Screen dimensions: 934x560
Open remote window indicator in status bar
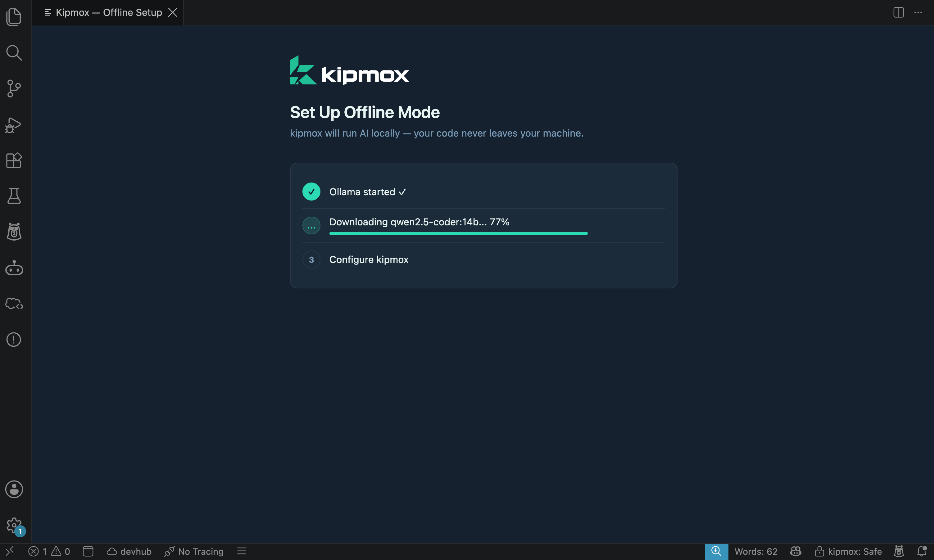pyautogui.click(x=10, y=551)
